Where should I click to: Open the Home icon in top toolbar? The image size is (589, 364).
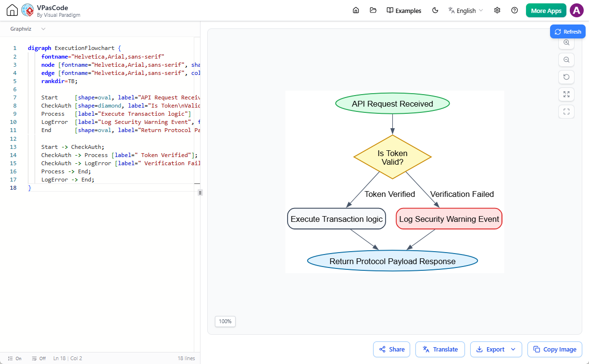356,11
